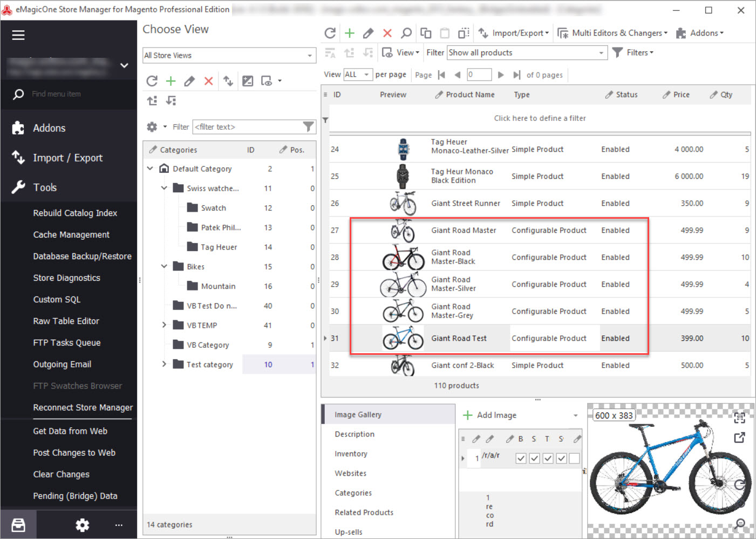Click Get Data from Web

[70, 432]
